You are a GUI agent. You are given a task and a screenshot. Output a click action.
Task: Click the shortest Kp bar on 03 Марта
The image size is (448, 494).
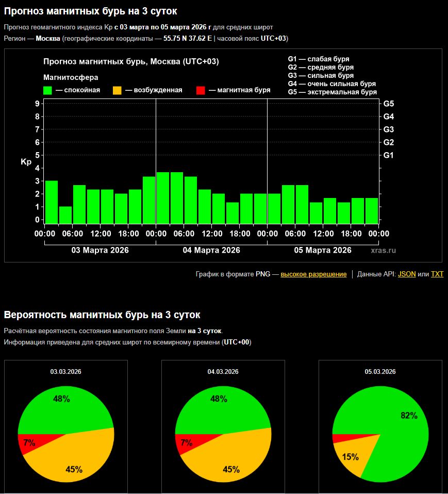tap(65, 215)
